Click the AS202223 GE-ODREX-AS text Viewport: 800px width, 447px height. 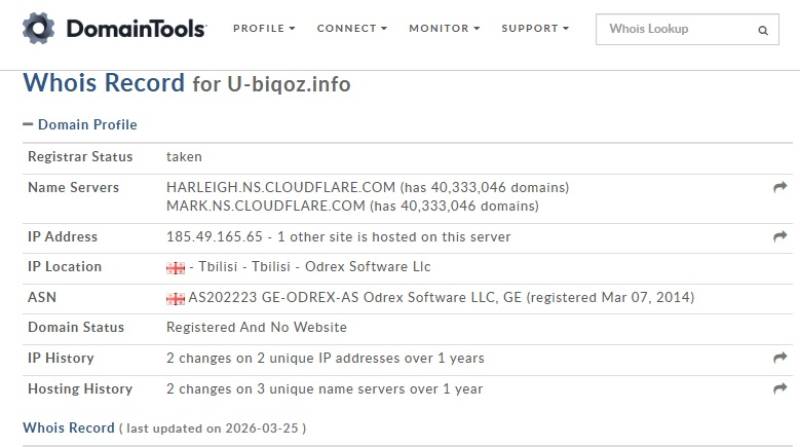[273, 297]
